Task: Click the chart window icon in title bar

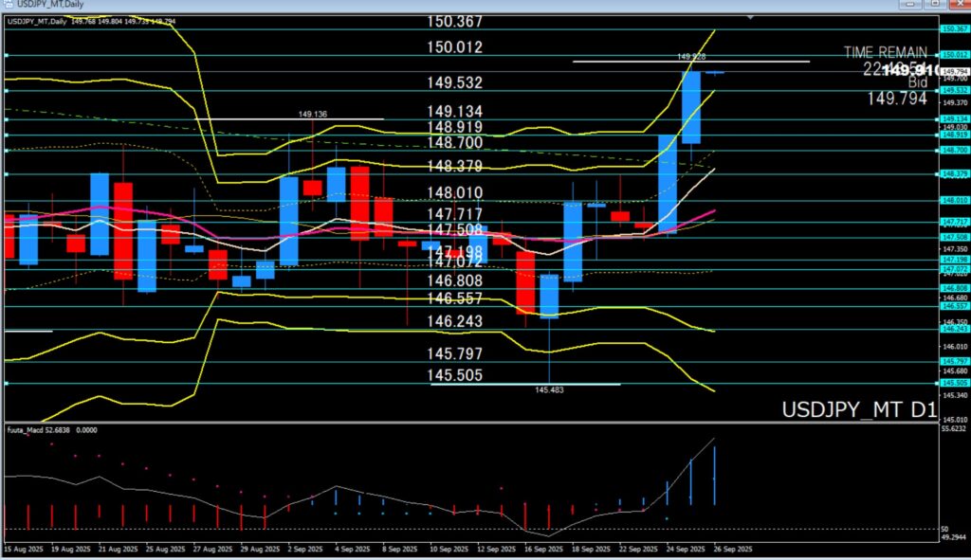Action: (x=7, y=7)
